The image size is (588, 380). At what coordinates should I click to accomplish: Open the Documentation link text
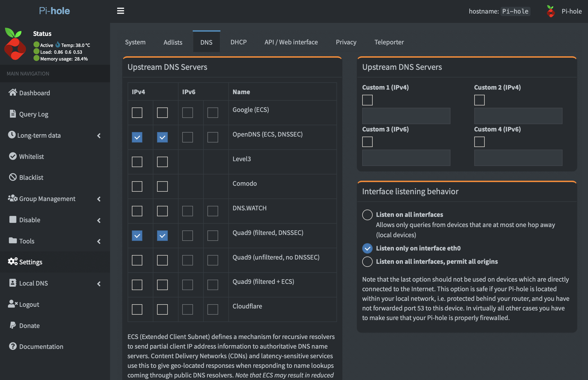41,346
